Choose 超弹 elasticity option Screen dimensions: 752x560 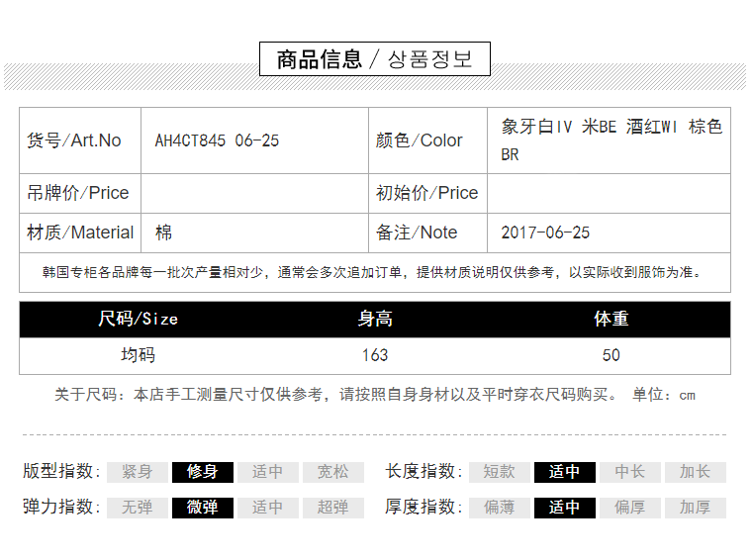pos(333,508)
